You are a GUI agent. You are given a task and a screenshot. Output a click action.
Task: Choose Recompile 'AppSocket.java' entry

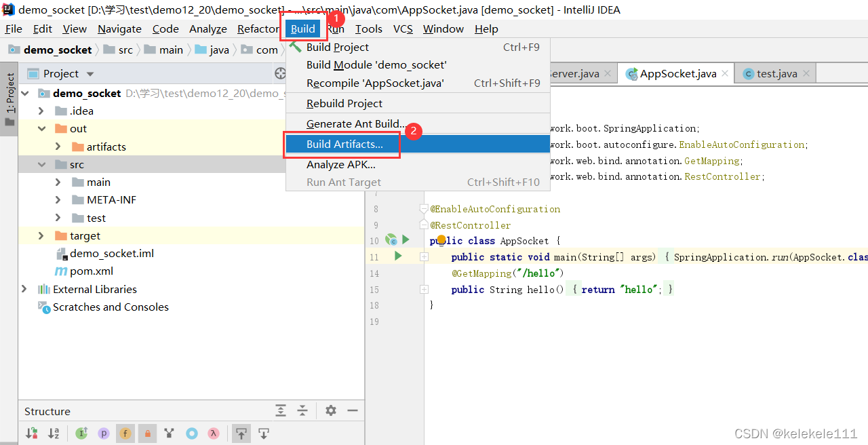tap(418, 83)
